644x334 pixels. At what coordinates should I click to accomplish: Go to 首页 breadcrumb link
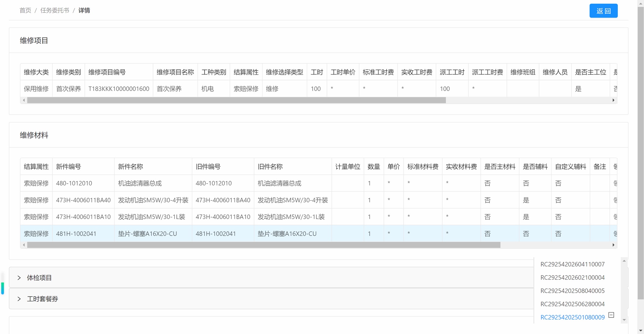point(25,11)
